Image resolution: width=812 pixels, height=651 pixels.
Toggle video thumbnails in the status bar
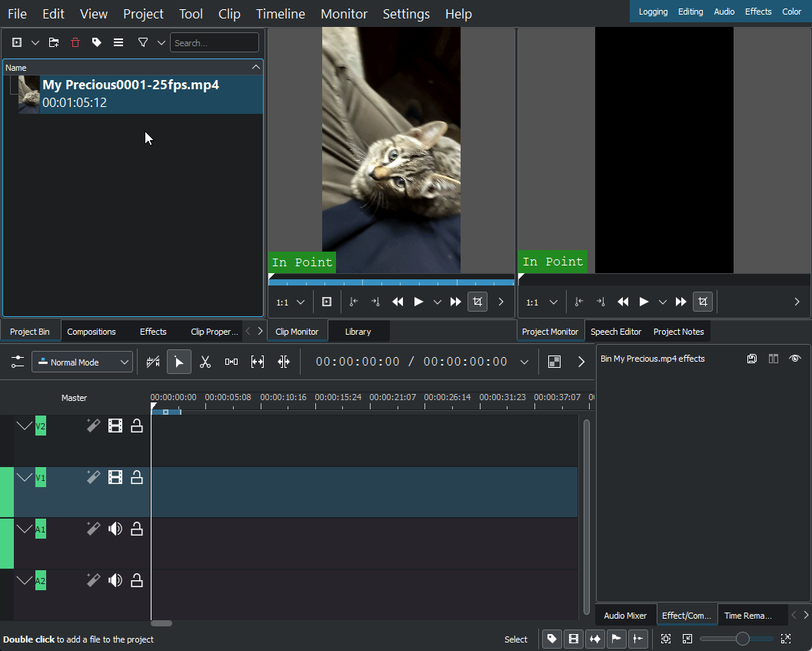click(574, 639)
